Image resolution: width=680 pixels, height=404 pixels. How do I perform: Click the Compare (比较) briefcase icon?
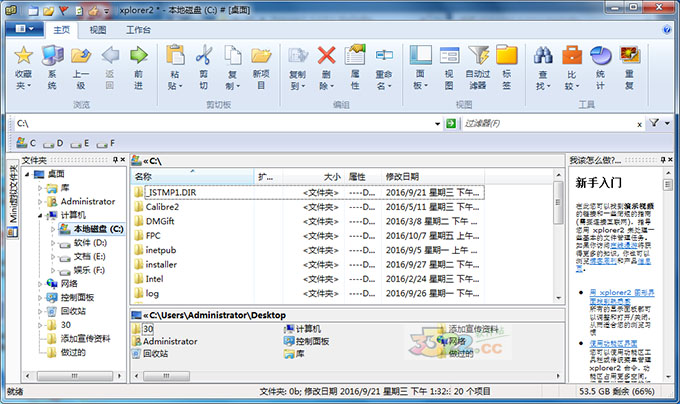click(x=572, y=55)
